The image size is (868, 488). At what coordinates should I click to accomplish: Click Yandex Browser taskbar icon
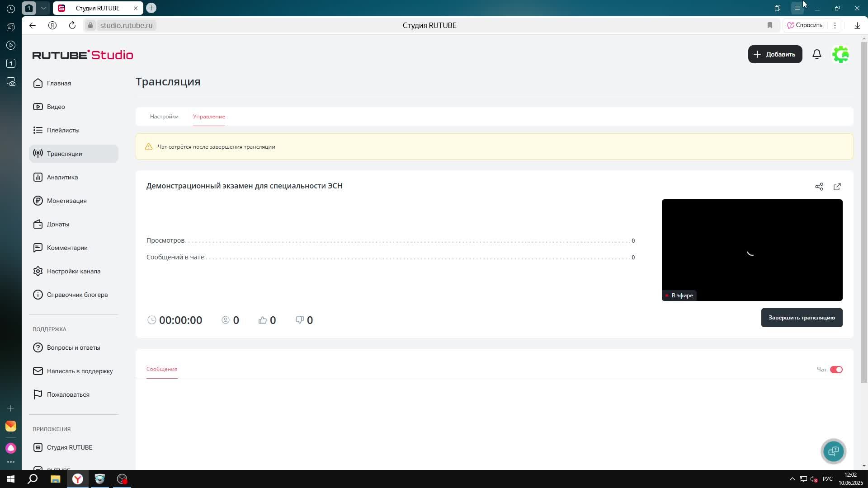click(x=78, y=479)
